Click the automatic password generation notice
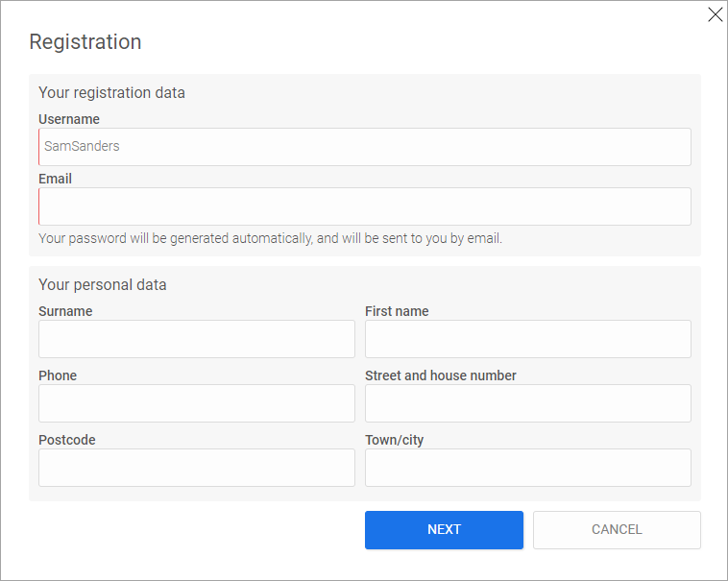The image size is (728, 581). (x=270, y=238)
